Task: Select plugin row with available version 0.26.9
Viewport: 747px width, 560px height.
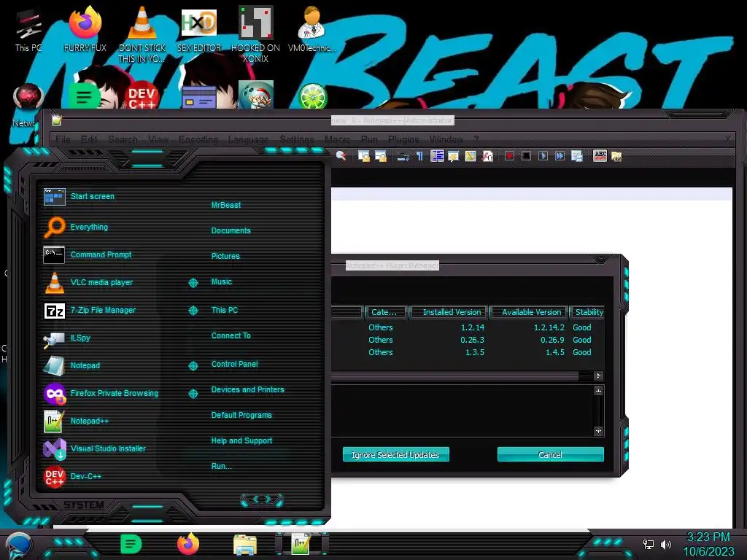Action: tap(468, 340)
